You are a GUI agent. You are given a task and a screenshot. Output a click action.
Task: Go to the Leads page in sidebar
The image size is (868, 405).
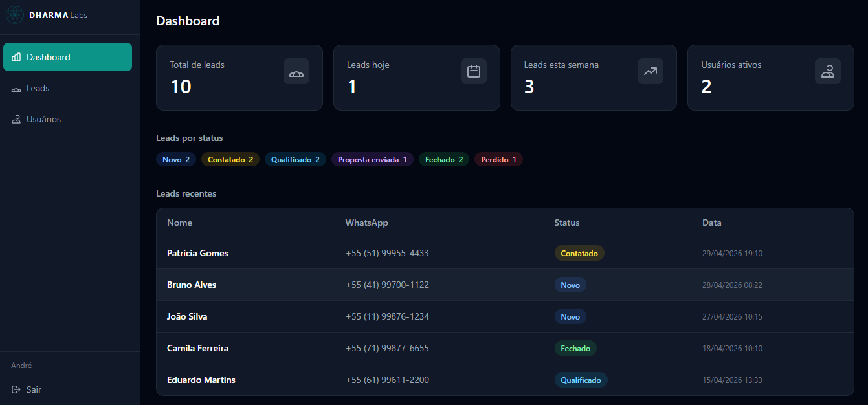tap(67, 88)
